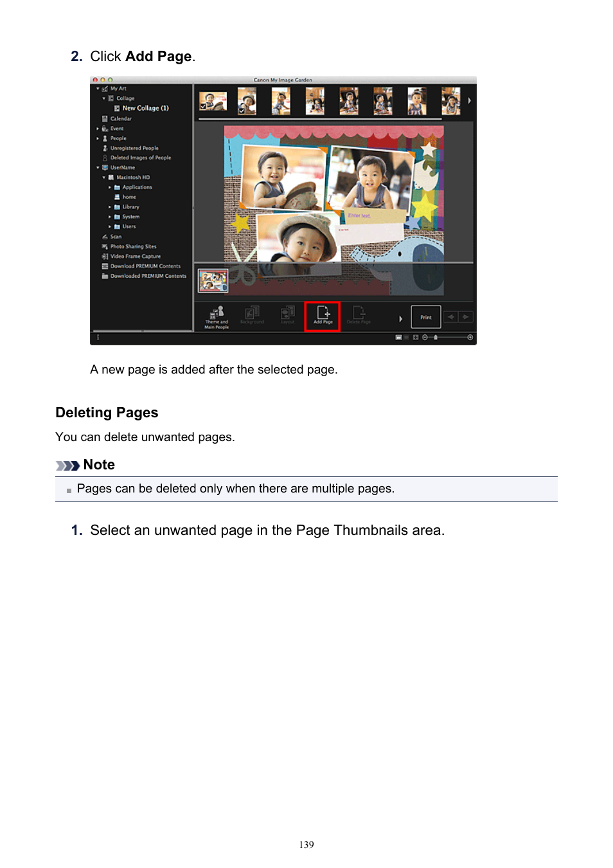Click the home folder icon
This screenshot has height=868, width=613.
pos(117,197)
